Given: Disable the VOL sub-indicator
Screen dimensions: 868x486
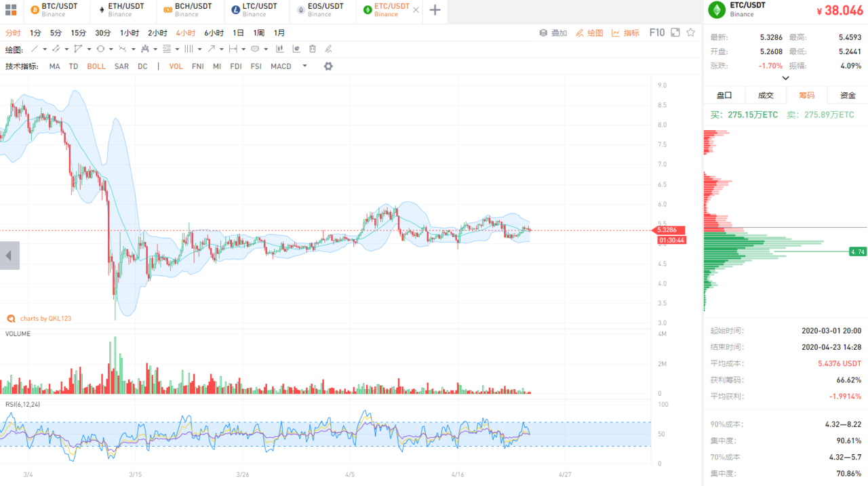Looking at the screenshot, I should click(176, 66).
